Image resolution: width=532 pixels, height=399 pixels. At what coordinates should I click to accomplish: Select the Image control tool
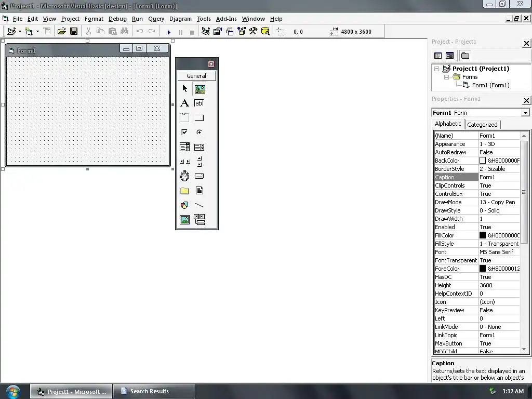[x=184, y=220]
